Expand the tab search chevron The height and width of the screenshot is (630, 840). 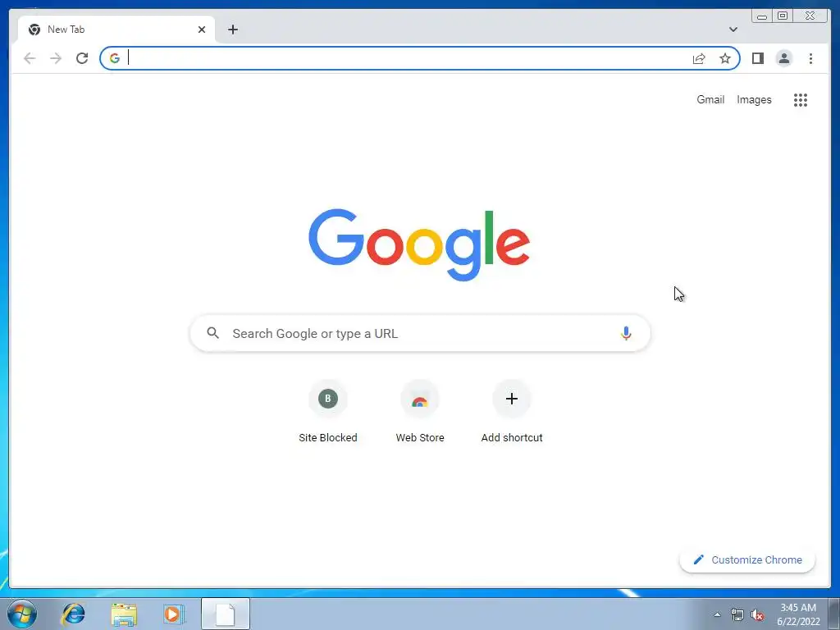(733, 30)
